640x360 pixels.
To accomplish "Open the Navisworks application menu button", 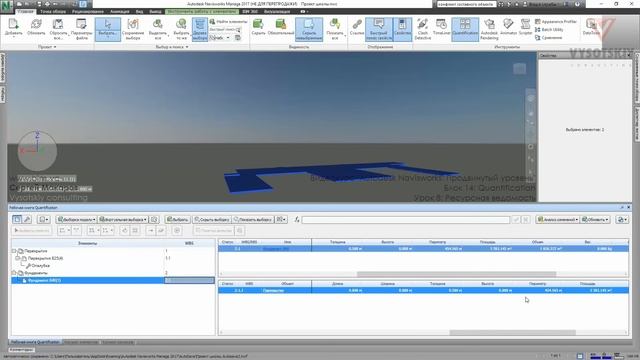I will click(7, 7).
